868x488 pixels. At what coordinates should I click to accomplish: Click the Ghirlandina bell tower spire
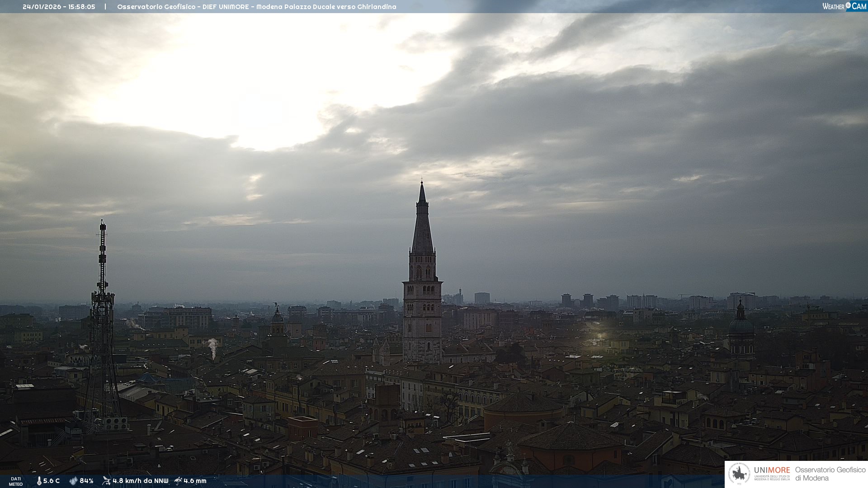[x=422, y=226]
